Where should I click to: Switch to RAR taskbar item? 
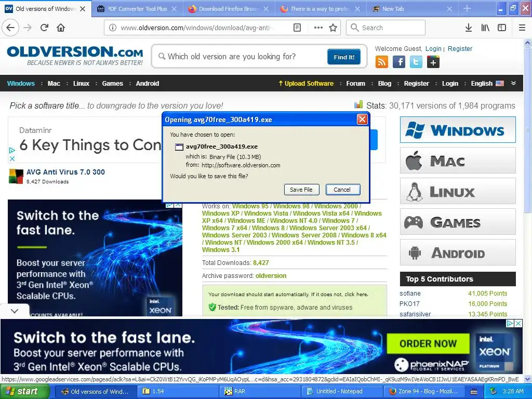(x=260, y=392)
